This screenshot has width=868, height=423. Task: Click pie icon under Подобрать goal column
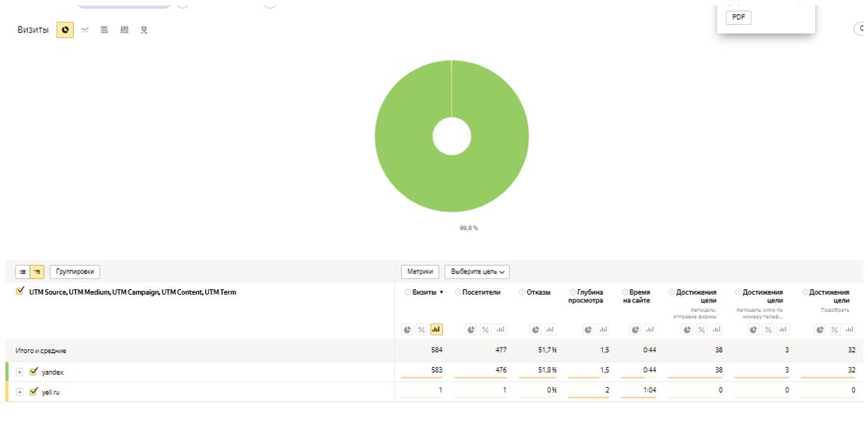click(x=820, y=330)
